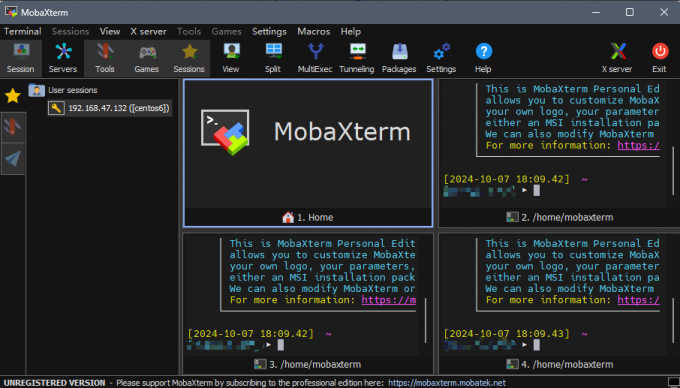Open the Sessions star toolbar button
680x388 pixels.
(189, 59)
